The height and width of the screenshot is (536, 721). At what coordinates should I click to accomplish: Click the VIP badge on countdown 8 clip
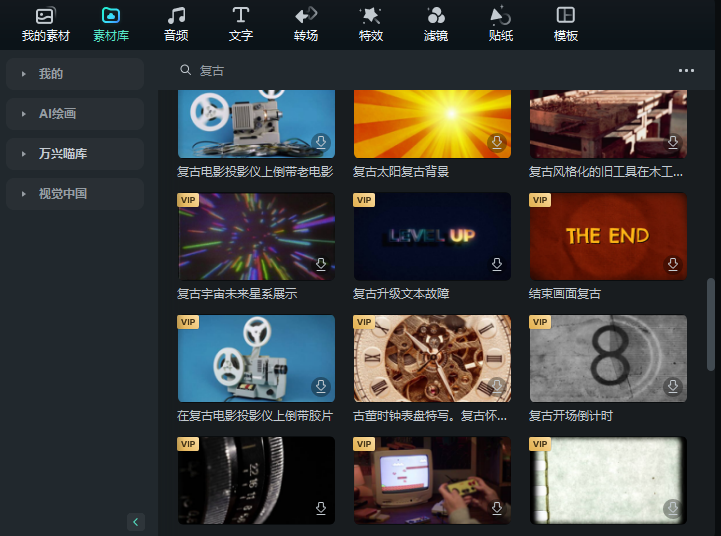coord(540,322)
